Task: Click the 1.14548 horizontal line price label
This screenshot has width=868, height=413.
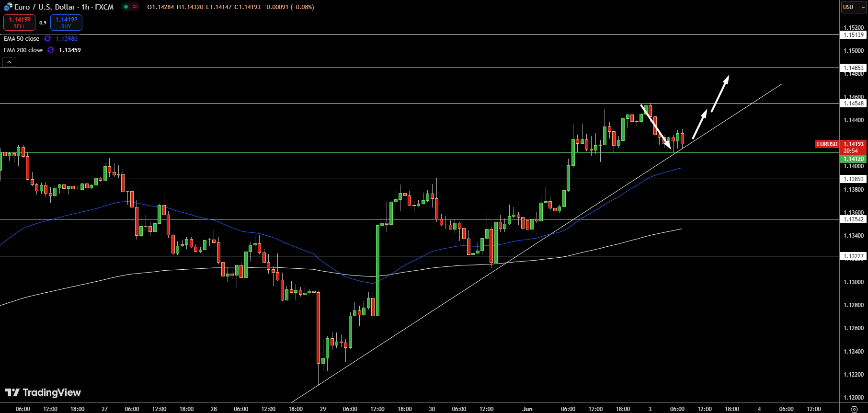Action: (854, 103)
